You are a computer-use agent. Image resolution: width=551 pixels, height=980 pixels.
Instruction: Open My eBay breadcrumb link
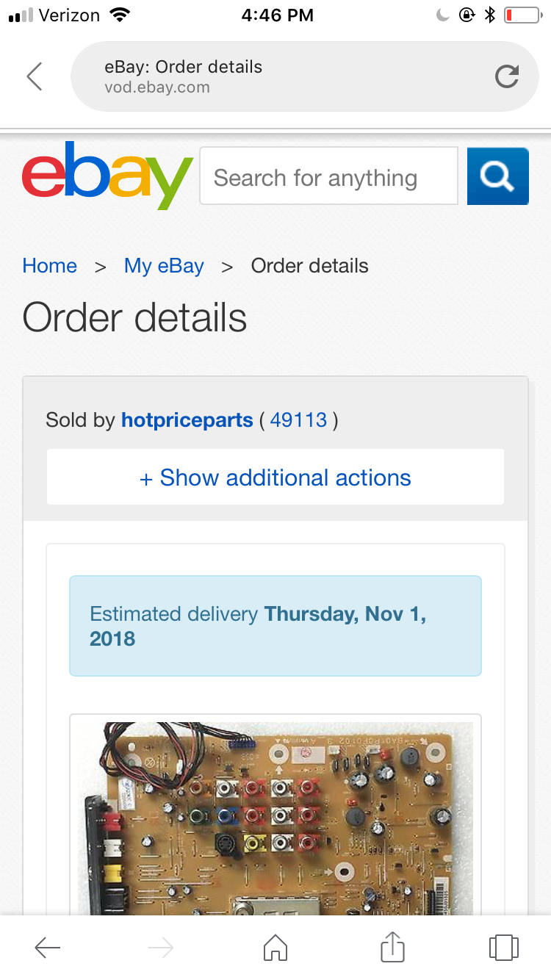coord(164,266)
